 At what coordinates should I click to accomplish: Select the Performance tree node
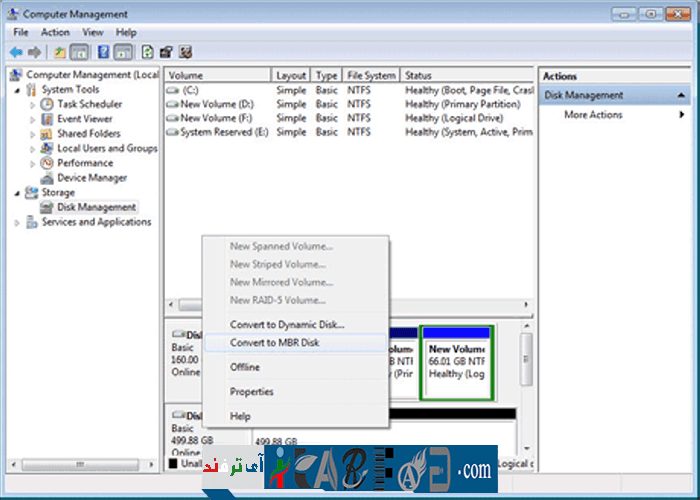coord(85,163)
